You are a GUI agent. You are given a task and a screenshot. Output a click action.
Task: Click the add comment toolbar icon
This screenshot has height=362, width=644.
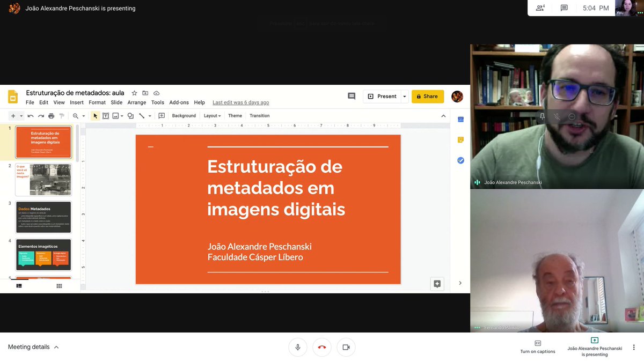[x=162, y=116]
